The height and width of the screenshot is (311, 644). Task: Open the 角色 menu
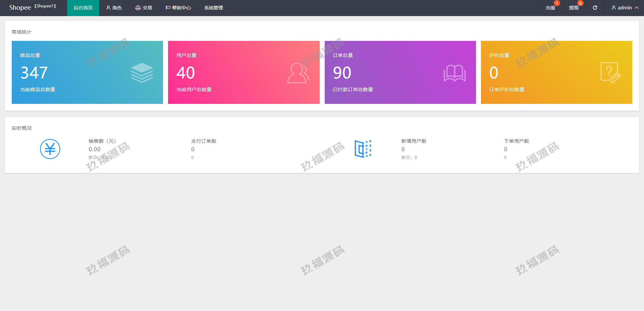tap(114, 8)
